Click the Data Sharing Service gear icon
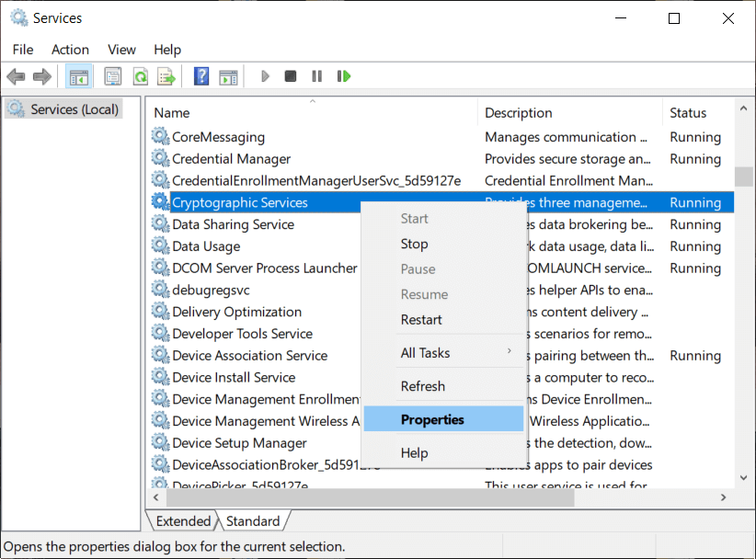 coord(161,223)
